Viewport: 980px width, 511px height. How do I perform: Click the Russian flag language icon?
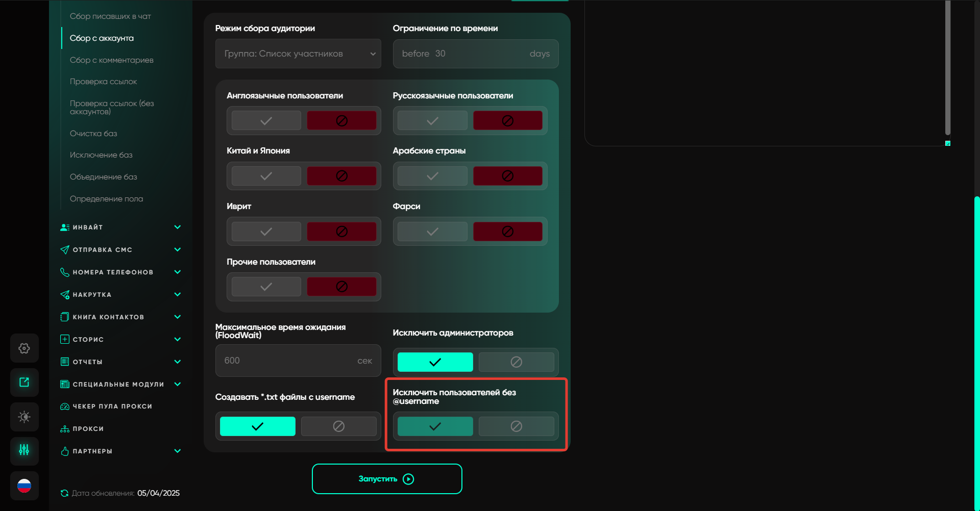(x=24, y=486)
